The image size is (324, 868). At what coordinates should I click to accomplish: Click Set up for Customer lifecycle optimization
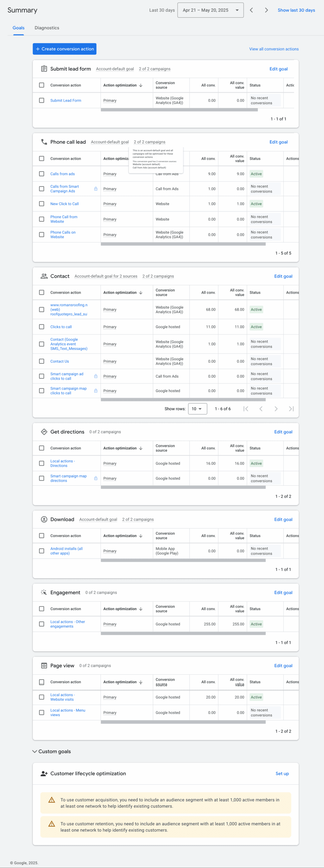click(x=282, y=774)
